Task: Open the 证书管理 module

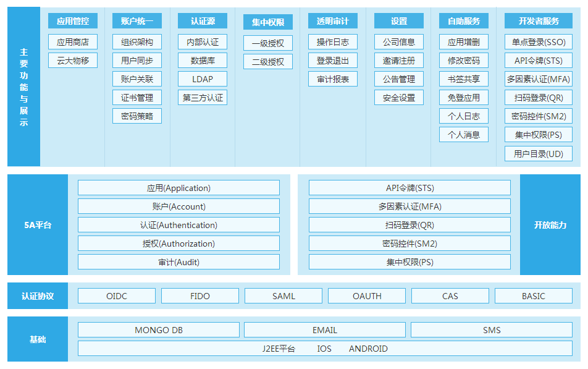Action: coord(136,98)
